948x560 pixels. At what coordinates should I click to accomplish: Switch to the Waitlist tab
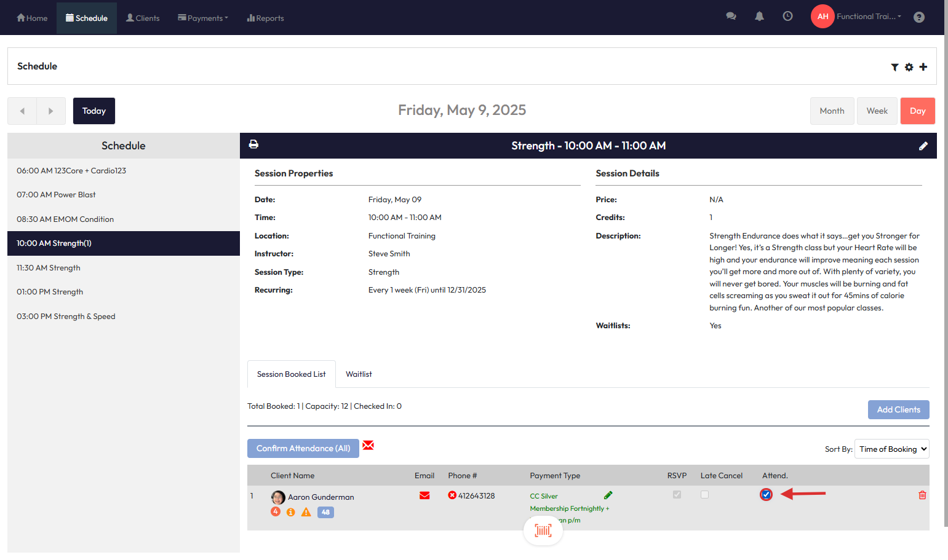(x=359, y=374)
